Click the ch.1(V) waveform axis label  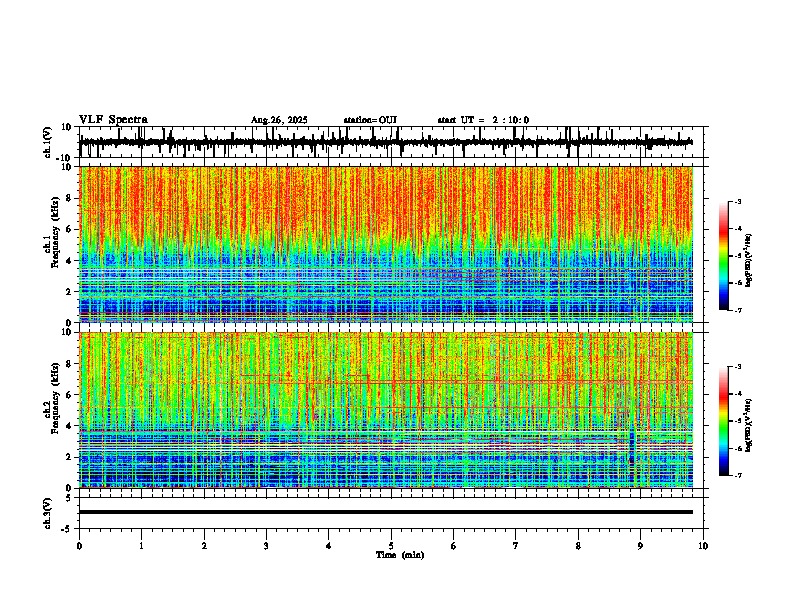(x=48, y=142)
